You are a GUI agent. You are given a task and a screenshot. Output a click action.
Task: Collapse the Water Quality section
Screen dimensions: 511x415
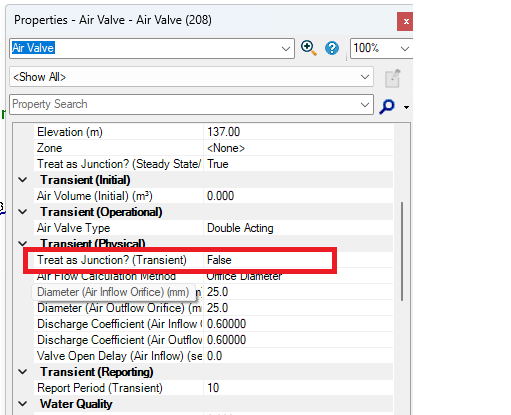tap(23, 404)
